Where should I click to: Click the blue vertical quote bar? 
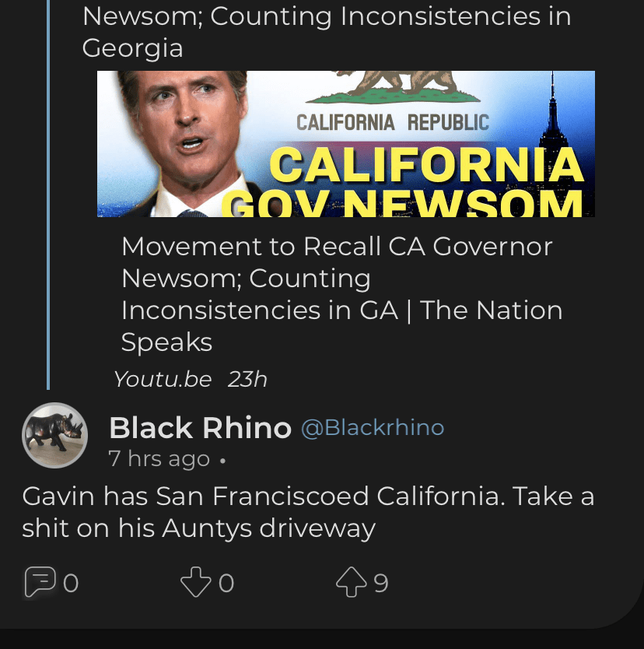click(x=48, y=195)
